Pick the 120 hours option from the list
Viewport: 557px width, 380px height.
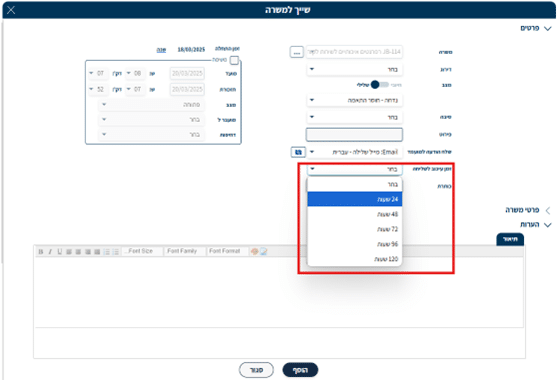point(355,259)
